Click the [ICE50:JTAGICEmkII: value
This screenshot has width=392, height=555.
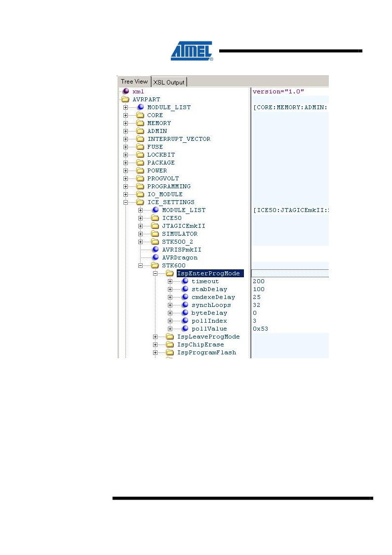tap(291, 210)
